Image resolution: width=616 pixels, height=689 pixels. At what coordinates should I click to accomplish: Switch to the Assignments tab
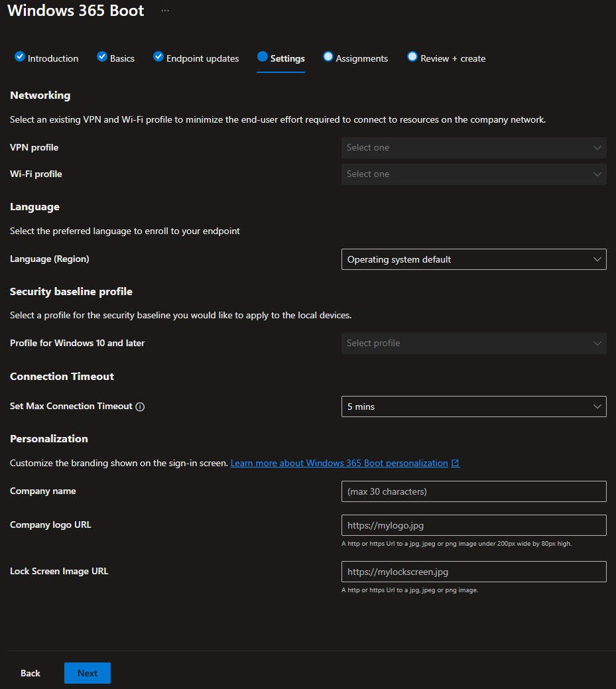[361, 58]
